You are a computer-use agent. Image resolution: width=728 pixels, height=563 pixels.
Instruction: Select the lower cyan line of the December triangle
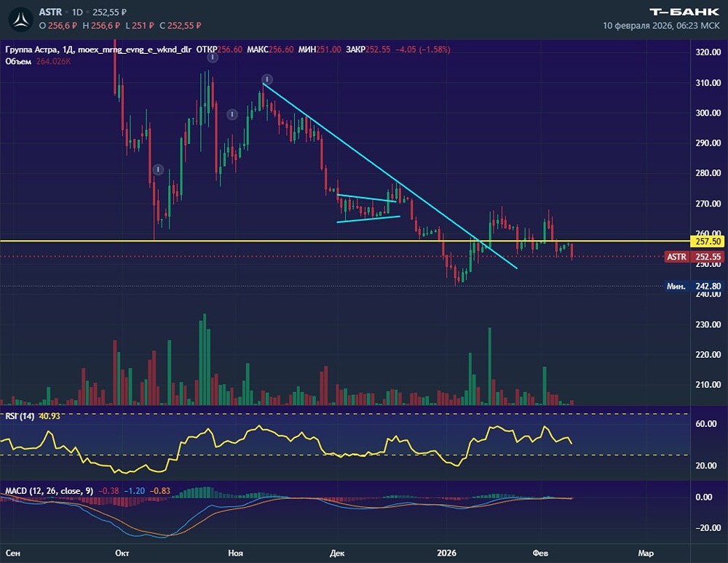point(368,220)
